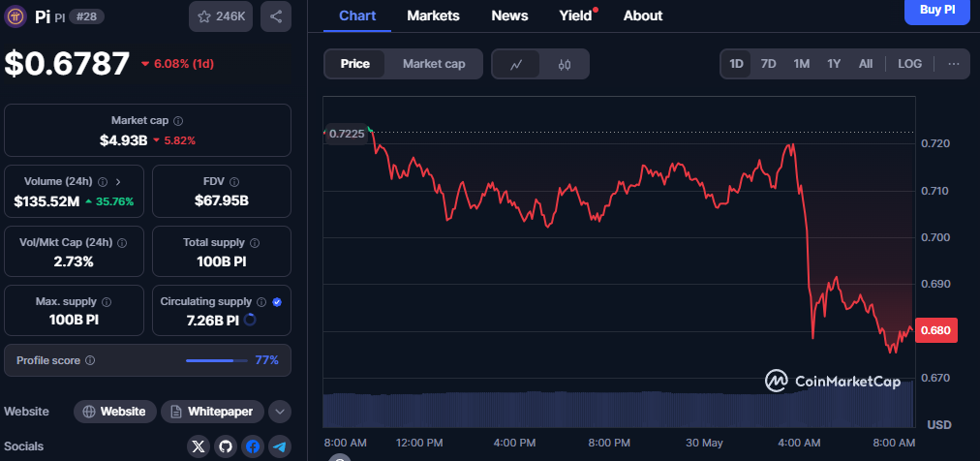Image resolution: width=980 pixels, height=461 pixels.
Task: Click the 7.26B PI circulating supply value
Action: tap(212, 321)
